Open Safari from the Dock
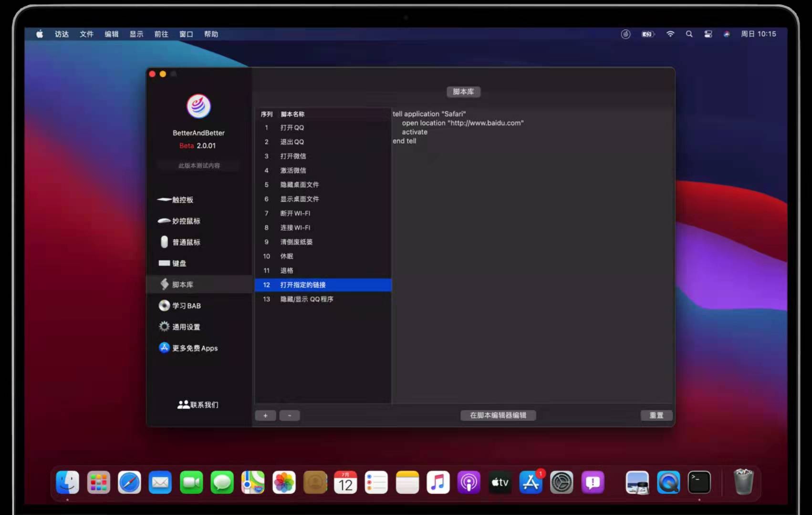Image resolution: width=812 pixels, height=515 pixels. coord(129,482)
